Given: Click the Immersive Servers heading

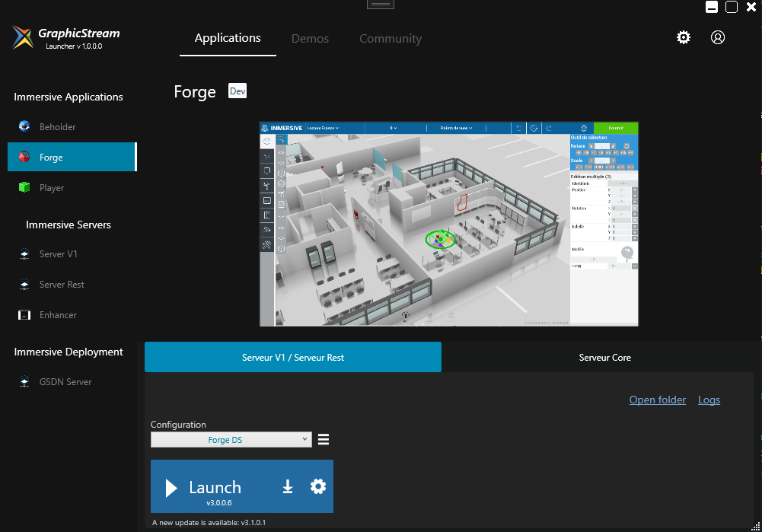Looking at the screenshot, I should click(x=69, y=225).
